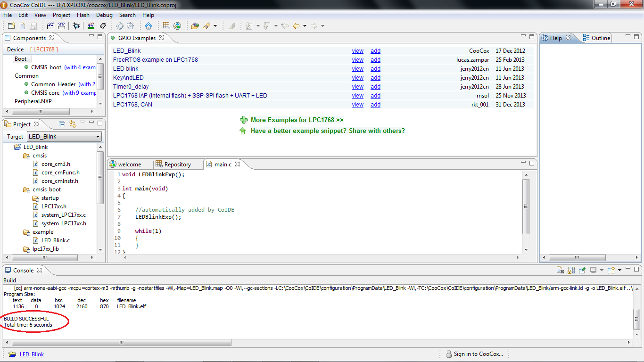
Task: Open the Display Selected Console dropdown arrow
Action: click(602, 270)
